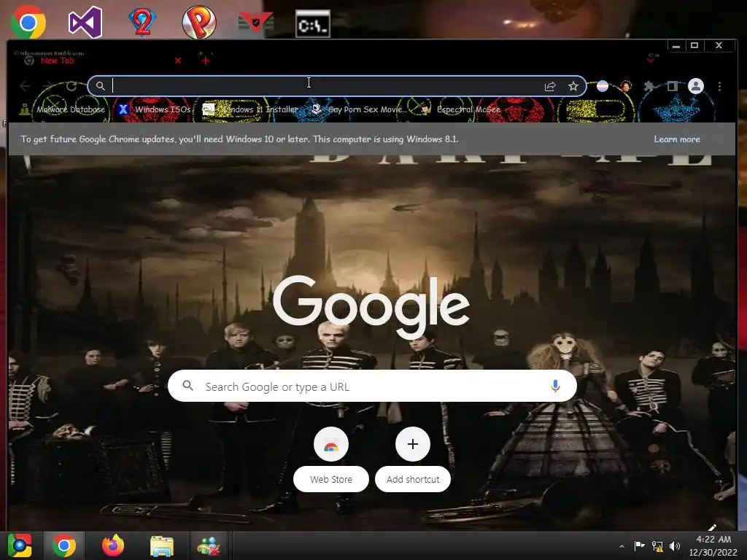Screen dimensions: 747x560
Task: Share this page from the address bar
Action: pyautogui.click(x=550, y=86)
